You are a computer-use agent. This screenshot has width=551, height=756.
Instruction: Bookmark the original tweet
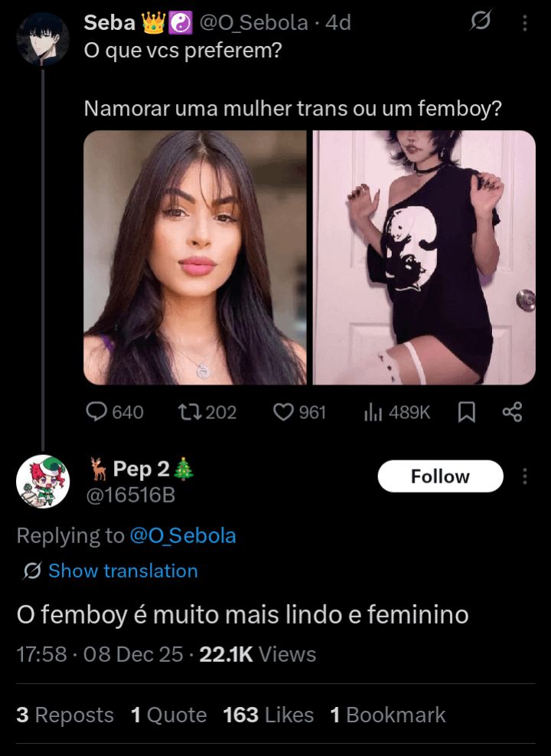tap(467, 412)
